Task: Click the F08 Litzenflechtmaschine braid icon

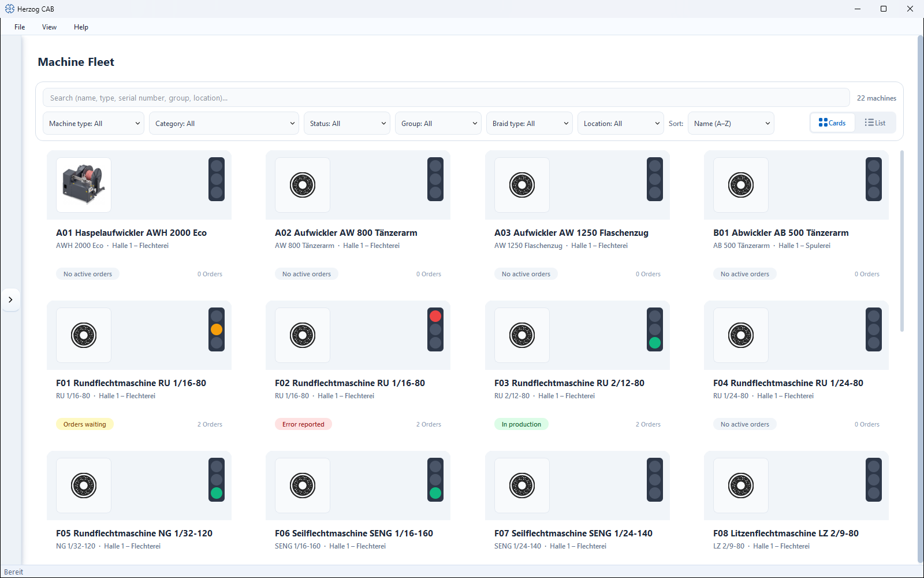Action: click(x=741, y=486)
